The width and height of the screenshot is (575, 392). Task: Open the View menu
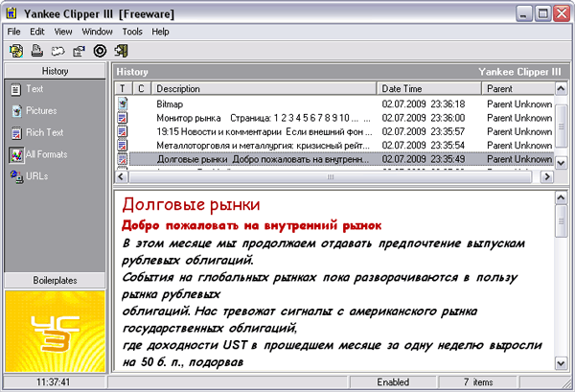click(63, 32)
